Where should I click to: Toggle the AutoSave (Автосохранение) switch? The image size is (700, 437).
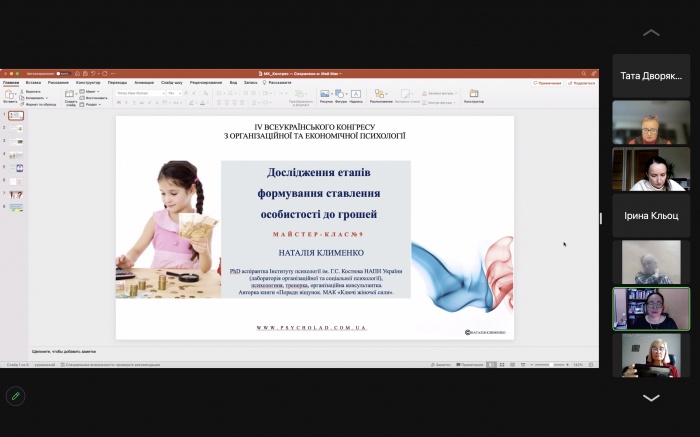[62, 73]
